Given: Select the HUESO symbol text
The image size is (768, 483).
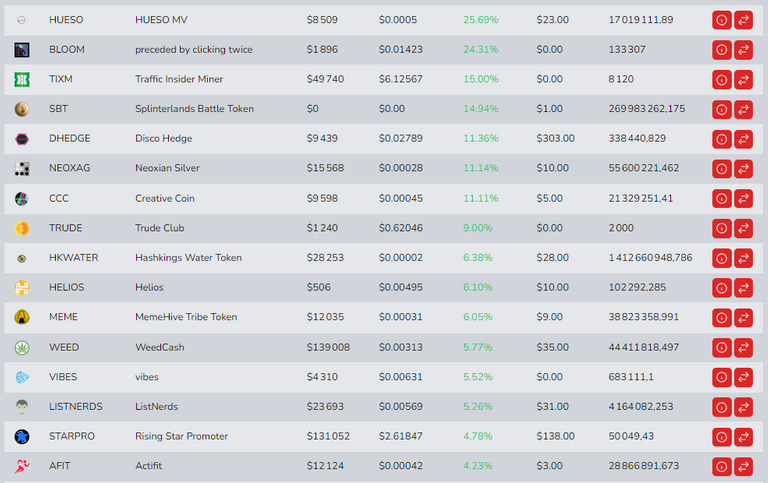Looking at the screenshot, I should coord(66,20).
